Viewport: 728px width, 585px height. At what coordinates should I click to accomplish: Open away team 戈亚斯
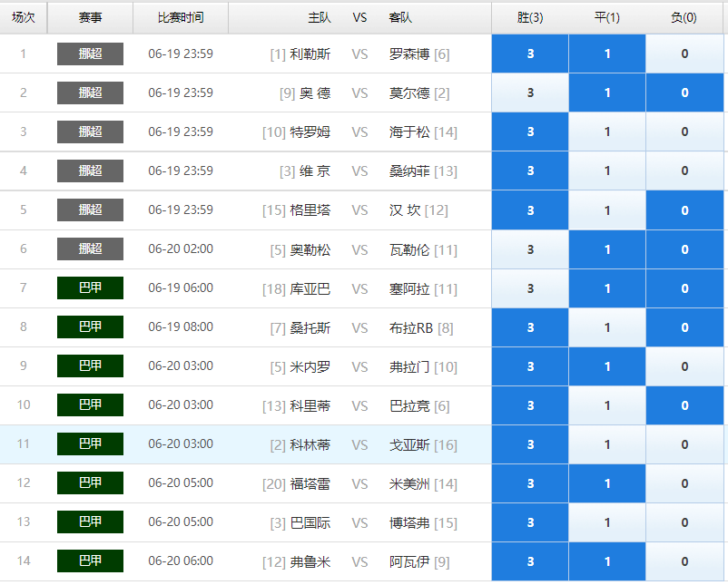tap(409, 445)
